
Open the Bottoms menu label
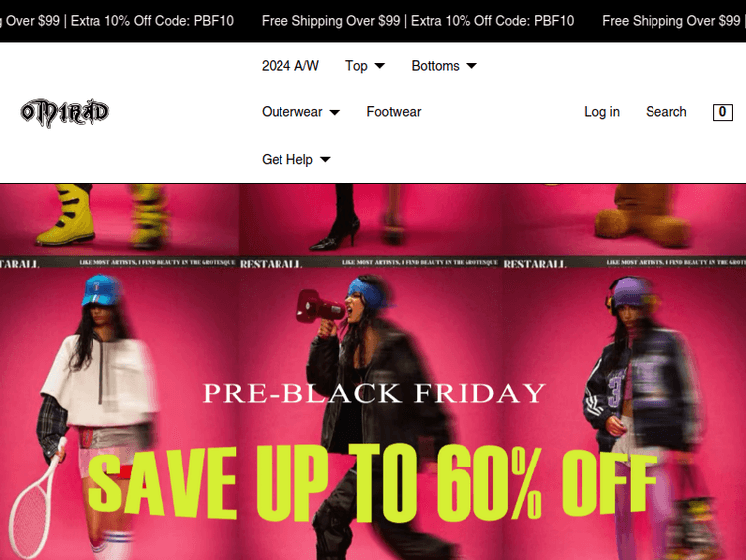coord(435,66)
